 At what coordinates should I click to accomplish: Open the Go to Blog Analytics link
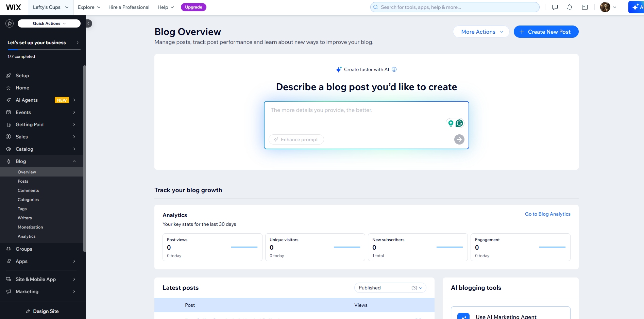(547, 214)
